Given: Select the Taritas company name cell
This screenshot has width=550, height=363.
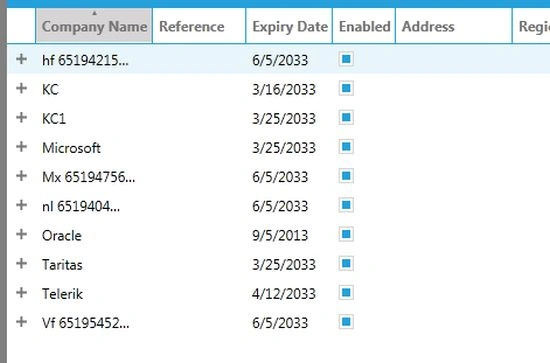Looking at the screenshot, I should [62, 264].
